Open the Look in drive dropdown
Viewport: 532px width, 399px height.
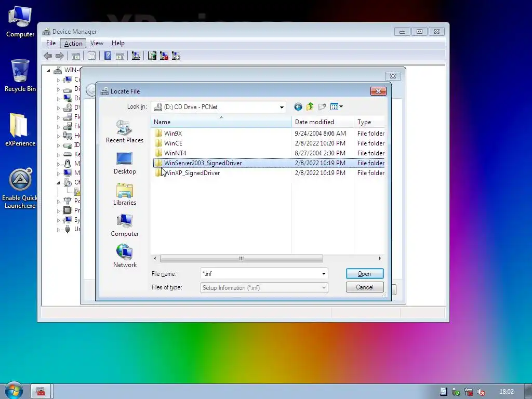[x=282, y=107]
